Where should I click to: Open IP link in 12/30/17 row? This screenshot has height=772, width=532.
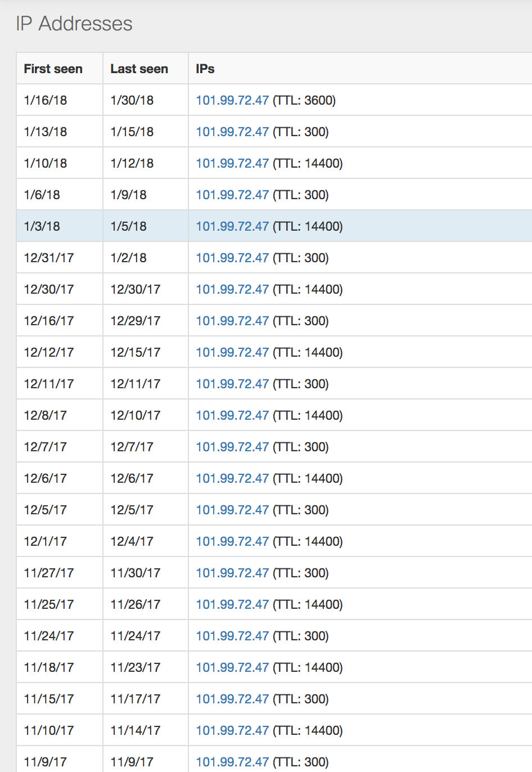point(232,289)
